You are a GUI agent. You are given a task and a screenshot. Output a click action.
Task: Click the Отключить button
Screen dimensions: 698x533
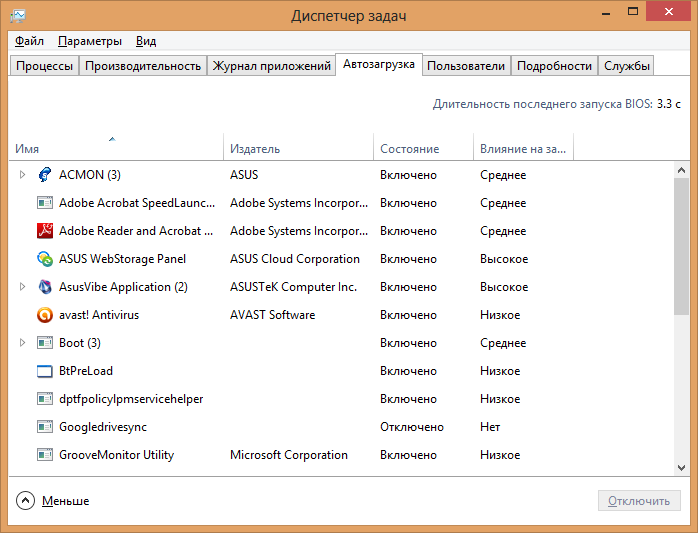pyautogui.click(x=639, y=500)
